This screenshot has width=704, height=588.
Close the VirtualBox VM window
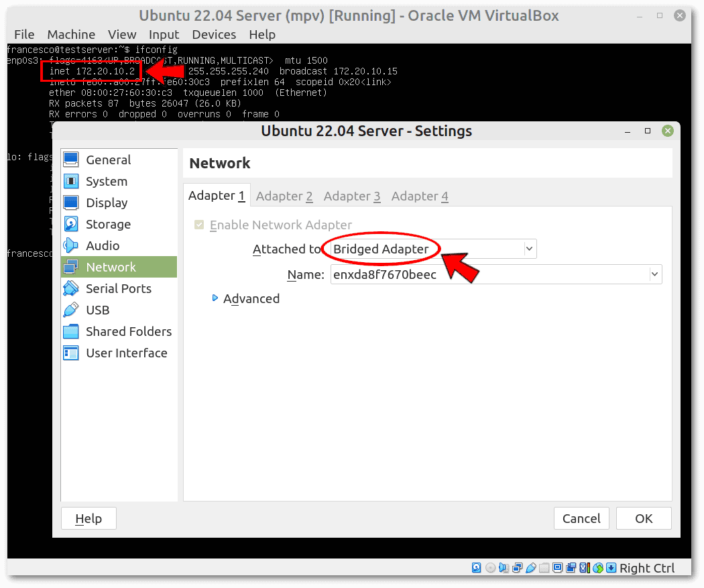[x=680, y=15]
